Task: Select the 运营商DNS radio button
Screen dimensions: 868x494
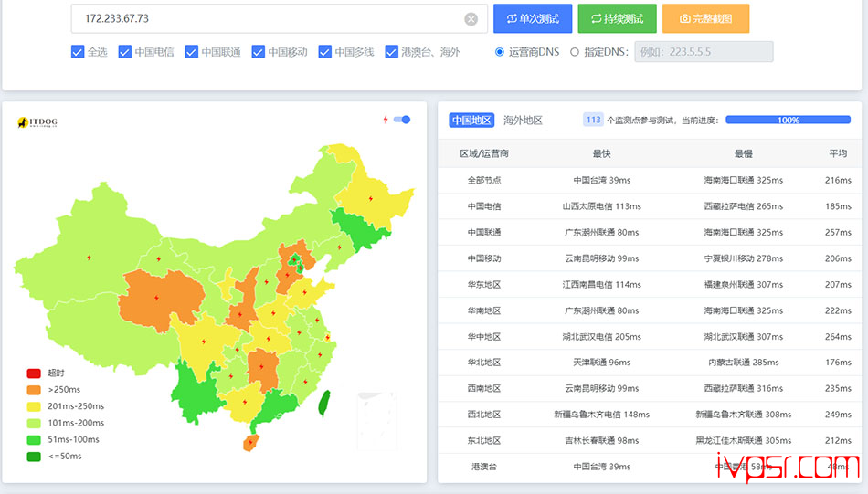Action: click(x=499, y=52)
